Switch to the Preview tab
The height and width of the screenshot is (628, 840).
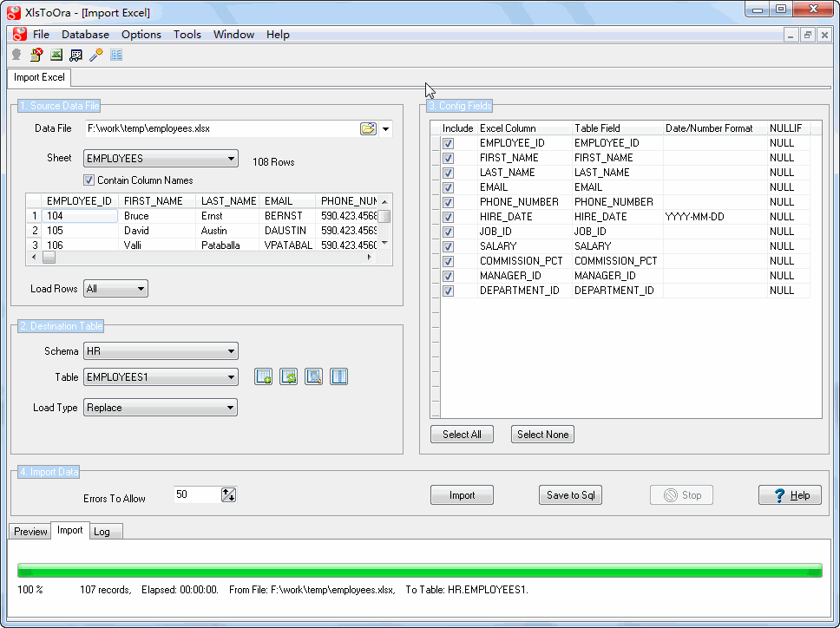(x=30, y=532)
